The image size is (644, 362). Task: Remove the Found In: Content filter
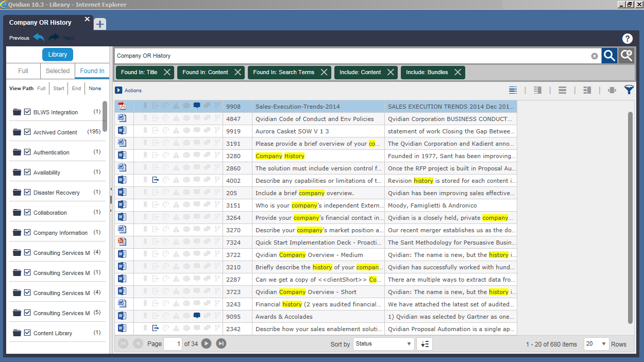[x=238, y=73]
